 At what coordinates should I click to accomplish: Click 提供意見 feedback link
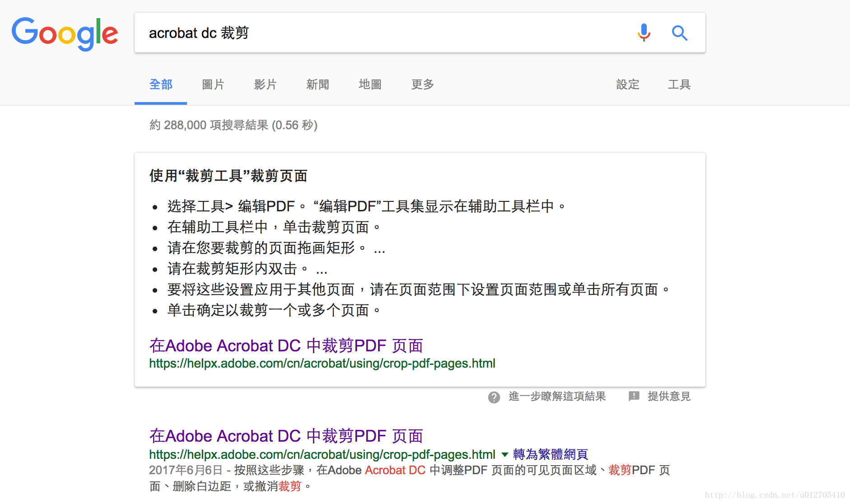(x=669, y=397)
